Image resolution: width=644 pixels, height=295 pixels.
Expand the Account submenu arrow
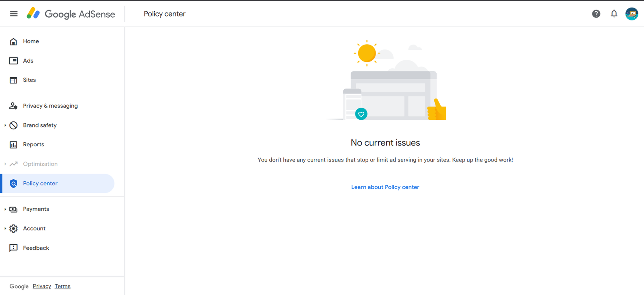point(5,228)
